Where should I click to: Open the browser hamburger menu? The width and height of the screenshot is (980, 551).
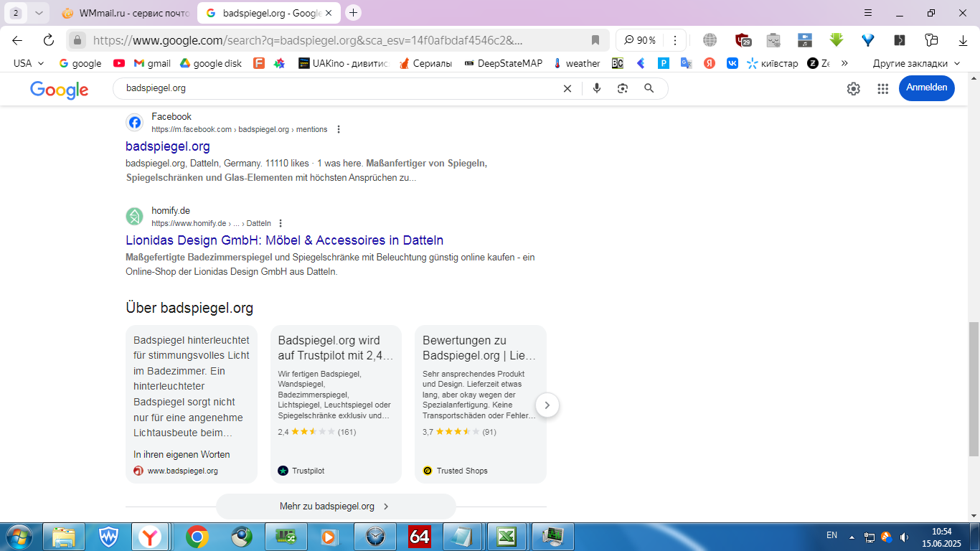pyautogui.click(x=868, y=13)
